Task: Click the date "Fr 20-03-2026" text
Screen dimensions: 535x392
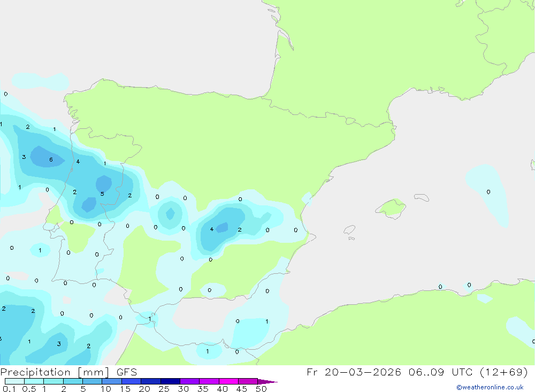Action: tap(354, 372)
